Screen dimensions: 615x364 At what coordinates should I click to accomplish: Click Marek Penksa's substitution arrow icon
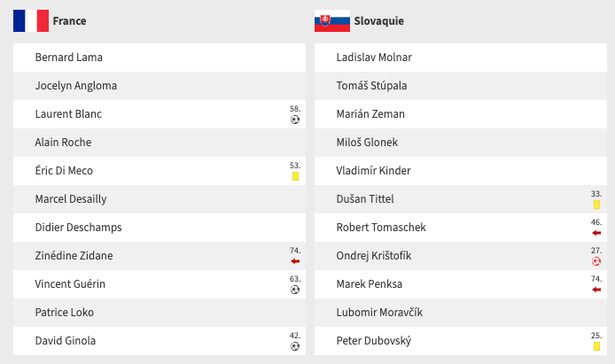pyautogui.click(x=596, y=290)
